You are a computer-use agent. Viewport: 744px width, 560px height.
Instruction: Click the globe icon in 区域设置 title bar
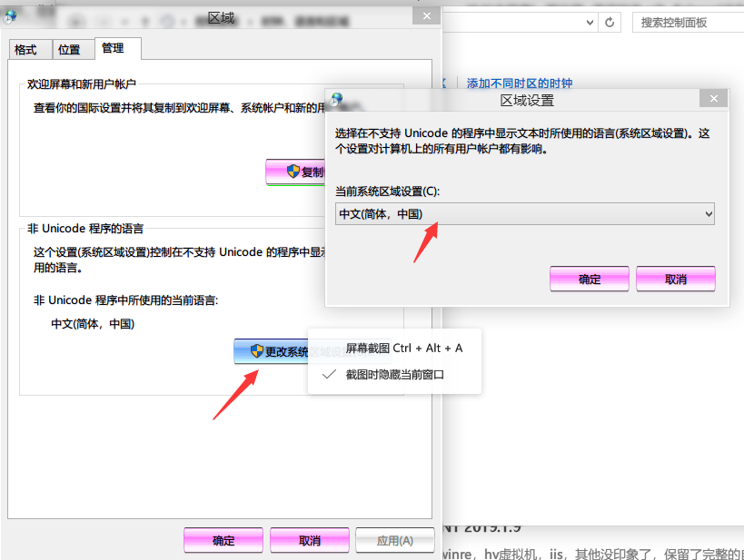[x=337, y=100]
